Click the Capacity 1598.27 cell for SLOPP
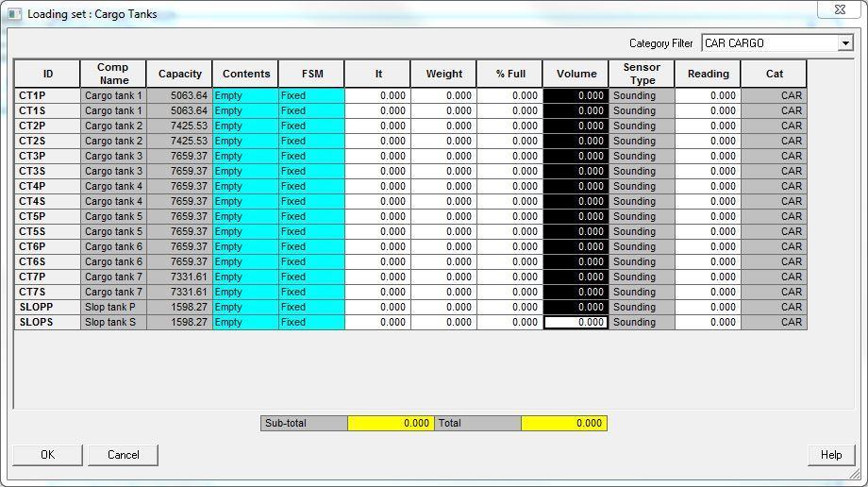868x487 pixels. (x=179, y=307)
